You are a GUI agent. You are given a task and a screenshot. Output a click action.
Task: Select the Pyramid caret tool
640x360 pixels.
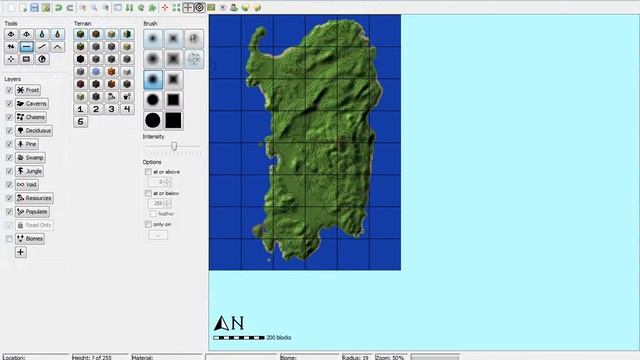pyautogui.click(x=58, y=47)
